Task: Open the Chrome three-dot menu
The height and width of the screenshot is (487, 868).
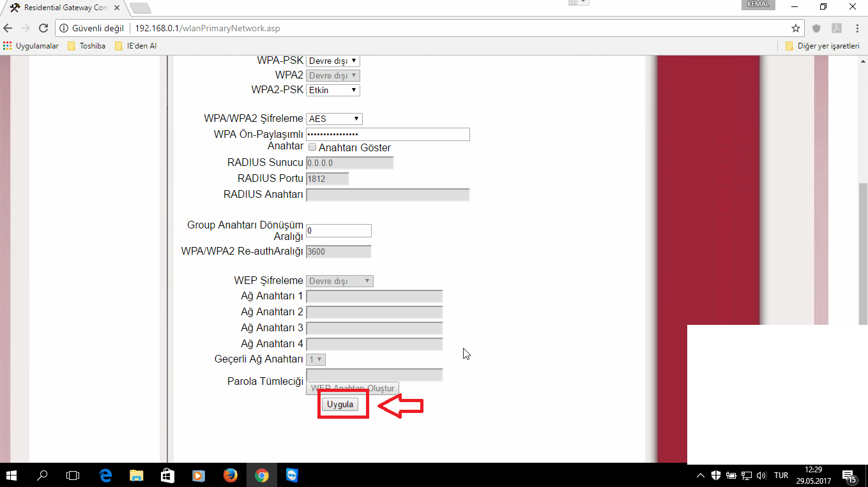Action: pos(857,28)
